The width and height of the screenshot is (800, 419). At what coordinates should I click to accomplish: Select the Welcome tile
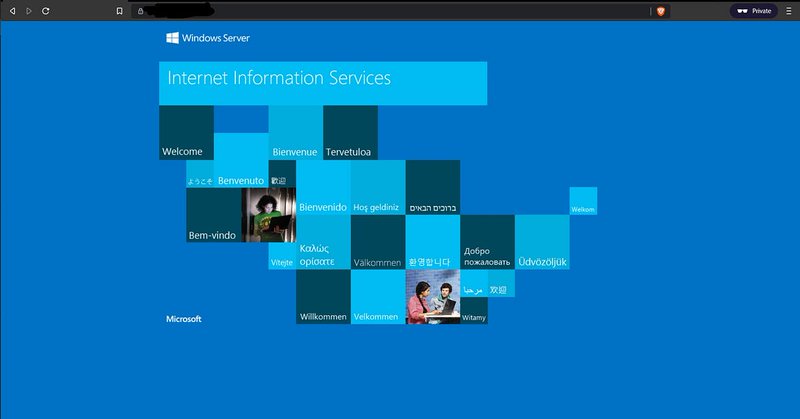click(x=186, y=133)
